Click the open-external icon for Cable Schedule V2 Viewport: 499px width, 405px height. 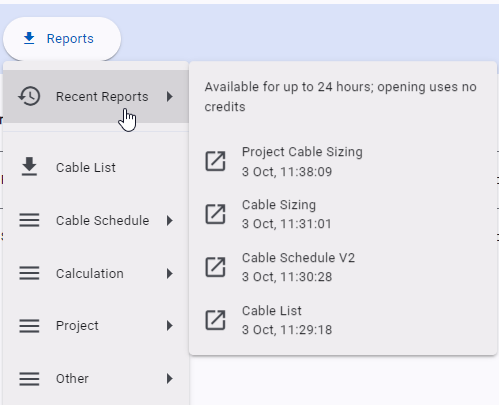click(x=215, y=267)
